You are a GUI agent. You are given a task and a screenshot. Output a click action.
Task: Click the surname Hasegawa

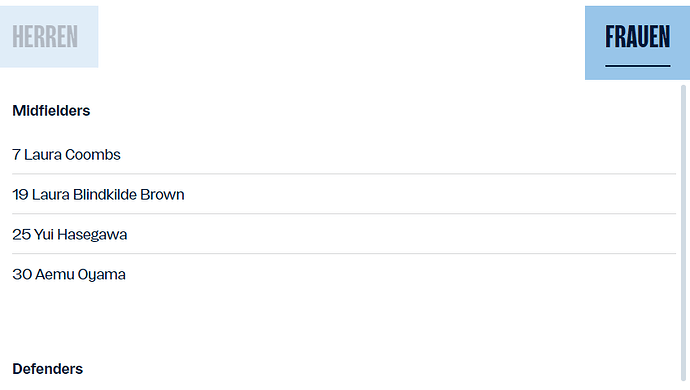(x=92, y=235)
